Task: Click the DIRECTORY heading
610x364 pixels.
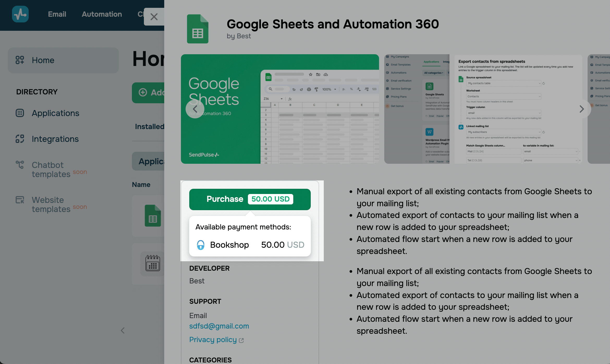Action: point(37,92)
